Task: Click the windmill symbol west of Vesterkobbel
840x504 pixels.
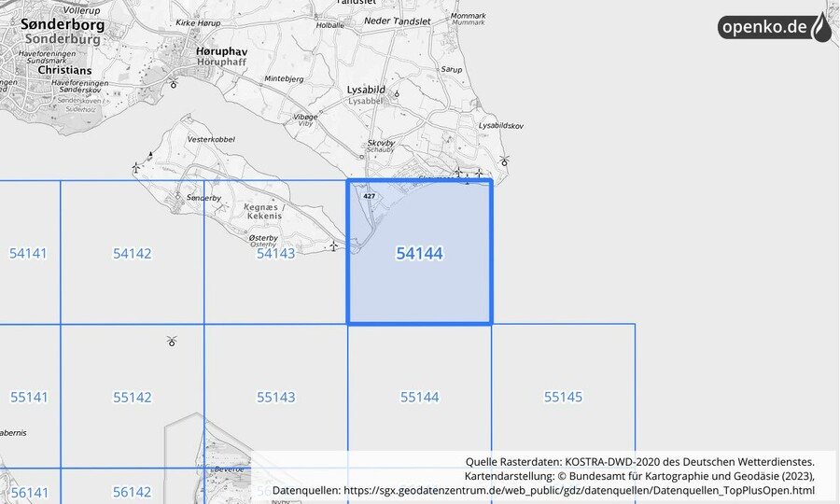Action: 136,168
